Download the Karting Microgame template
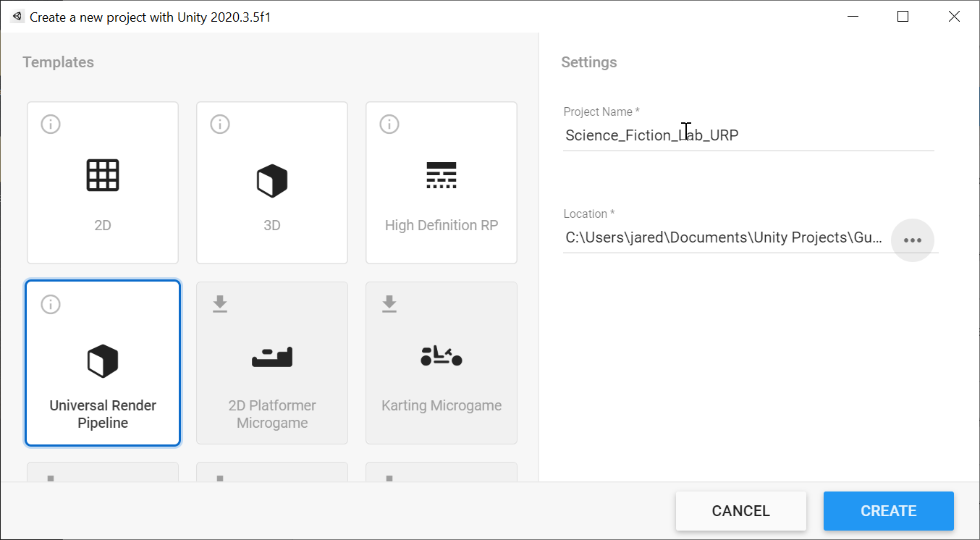Screen dimensions: 980x540 click(389, 304)
